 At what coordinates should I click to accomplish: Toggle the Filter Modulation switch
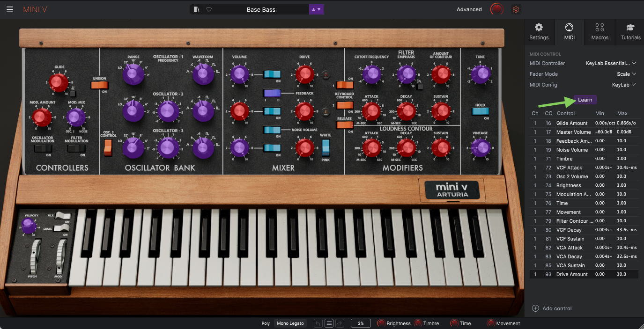[76, 148]
